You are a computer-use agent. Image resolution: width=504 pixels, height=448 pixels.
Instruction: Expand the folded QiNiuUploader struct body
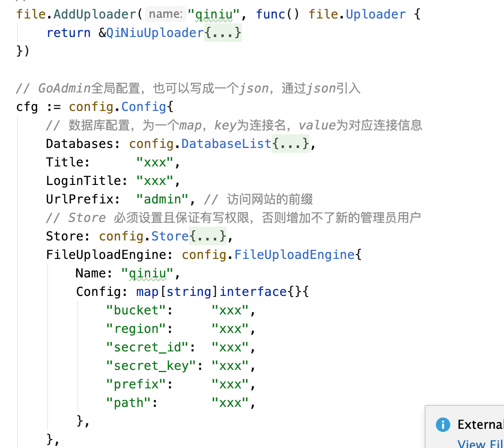[x=223, y=33]
